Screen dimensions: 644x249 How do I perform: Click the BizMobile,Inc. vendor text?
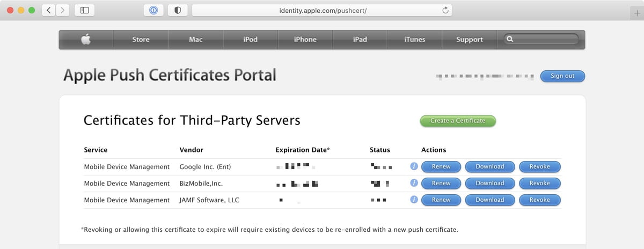[x=201, y=184]
